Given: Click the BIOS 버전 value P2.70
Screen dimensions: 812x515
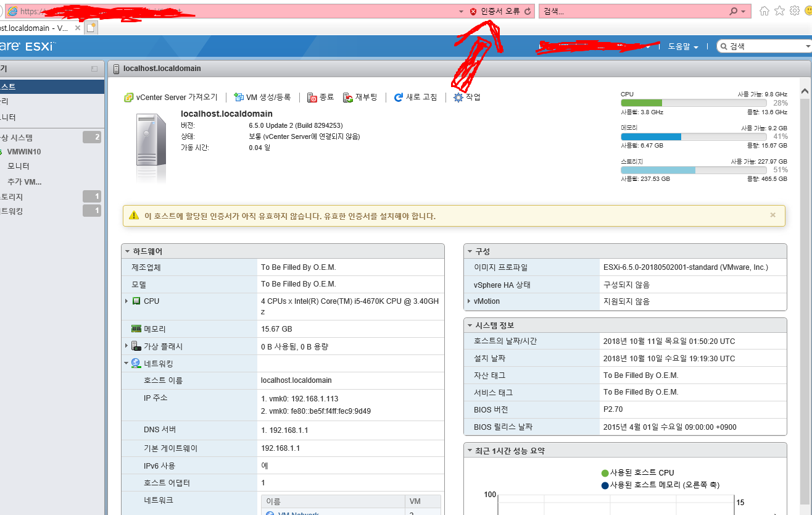Looking at the screenshot, I should pyautogui.click(x=613, y=409).
